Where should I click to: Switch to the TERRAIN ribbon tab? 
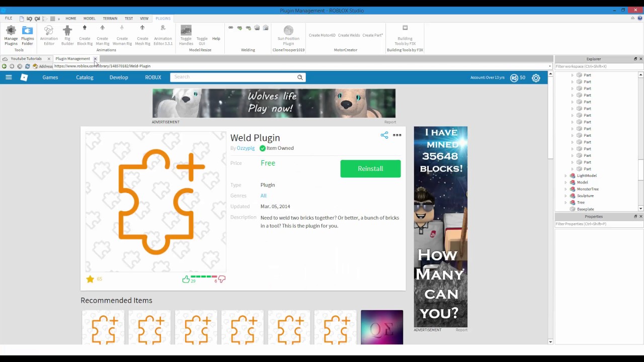pyautogui.click(x=110, y=19)
